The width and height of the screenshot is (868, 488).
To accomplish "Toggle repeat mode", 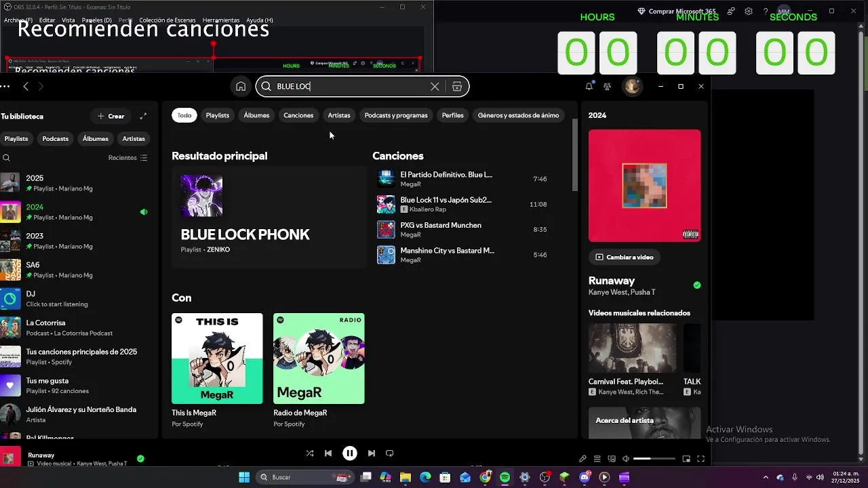I will [390, 453].
